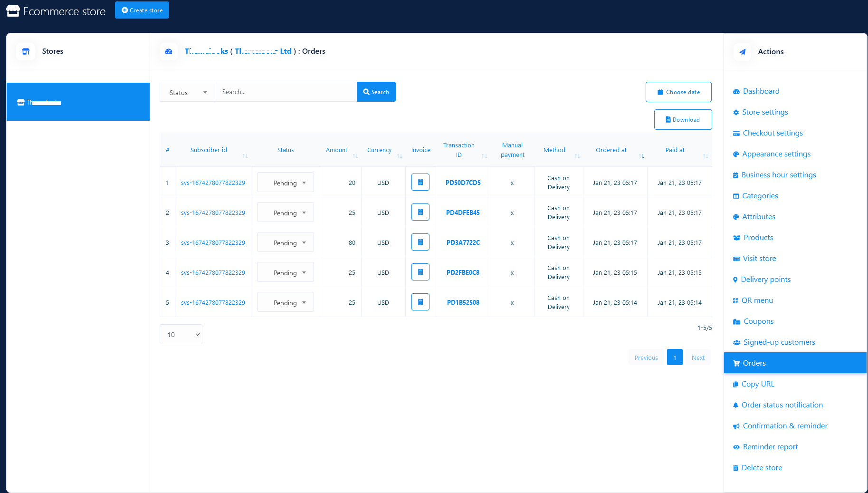868x493 pixels.
Task: Change rows-per-page selector showing 10
Action: [x=181, y=335]
